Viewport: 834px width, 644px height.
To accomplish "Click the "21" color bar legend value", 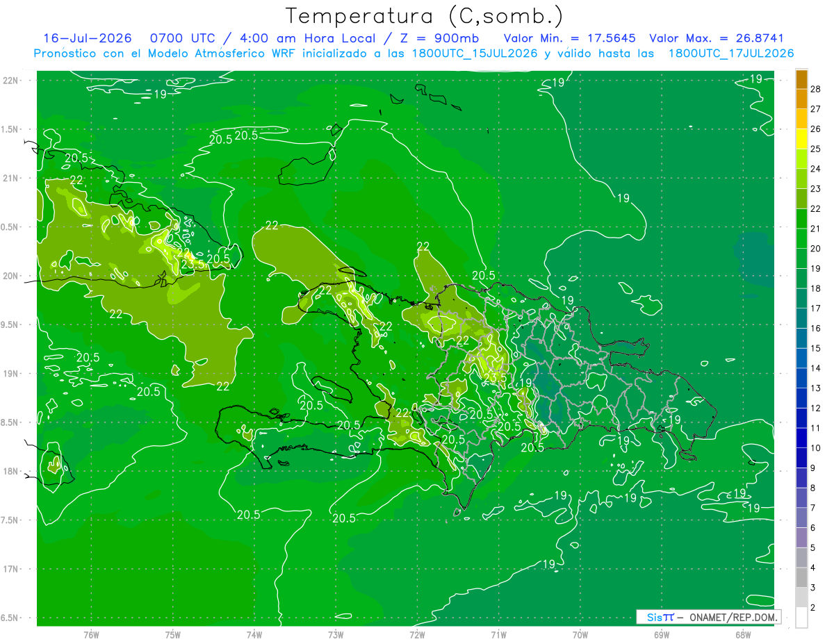I will pos(816,229).
